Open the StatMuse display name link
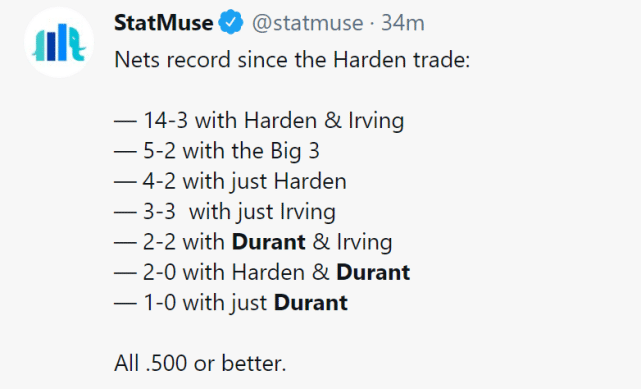 pyautogui.click(x=164, y=22)
